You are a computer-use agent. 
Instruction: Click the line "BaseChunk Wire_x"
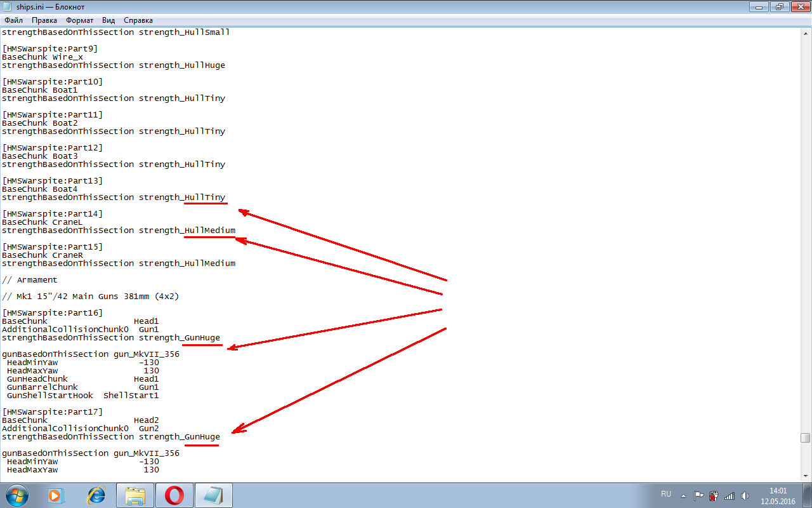(x=43, y=57)
